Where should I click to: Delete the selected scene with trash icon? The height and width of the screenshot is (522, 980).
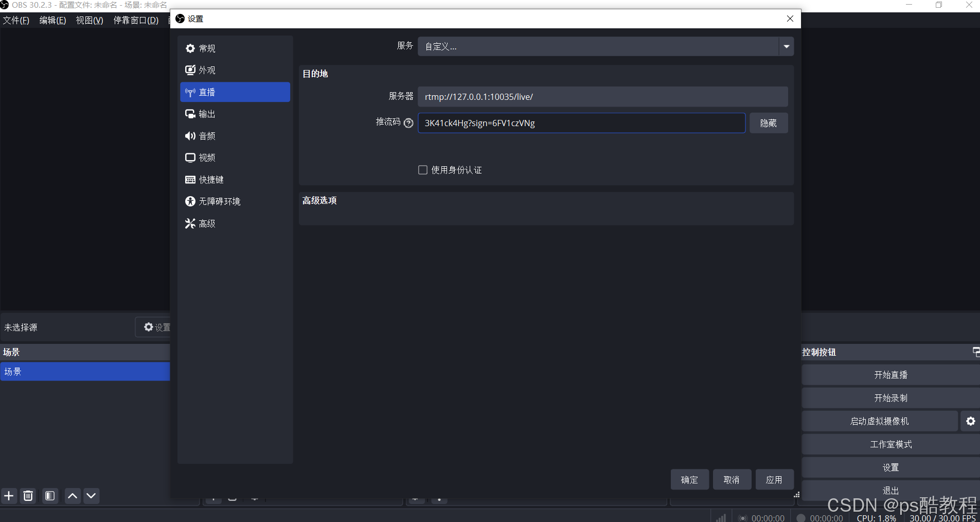(28, 496)
